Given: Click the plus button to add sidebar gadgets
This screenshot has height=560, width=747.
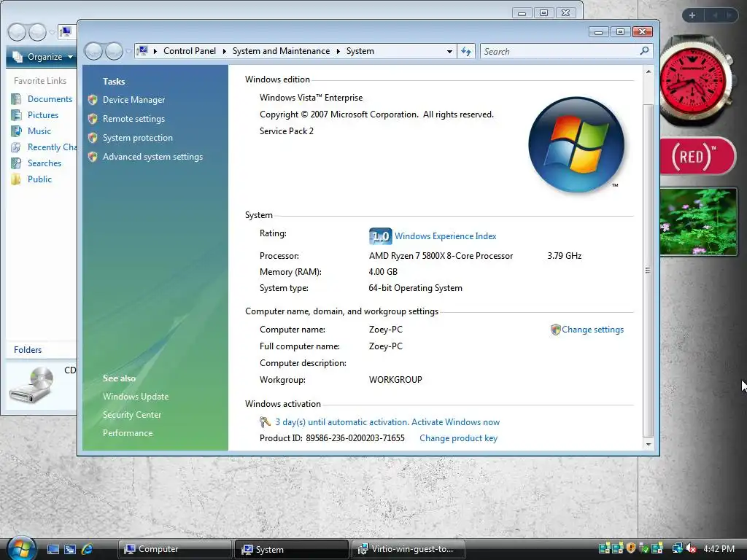Looking at the screenshot, I should 692,15.
